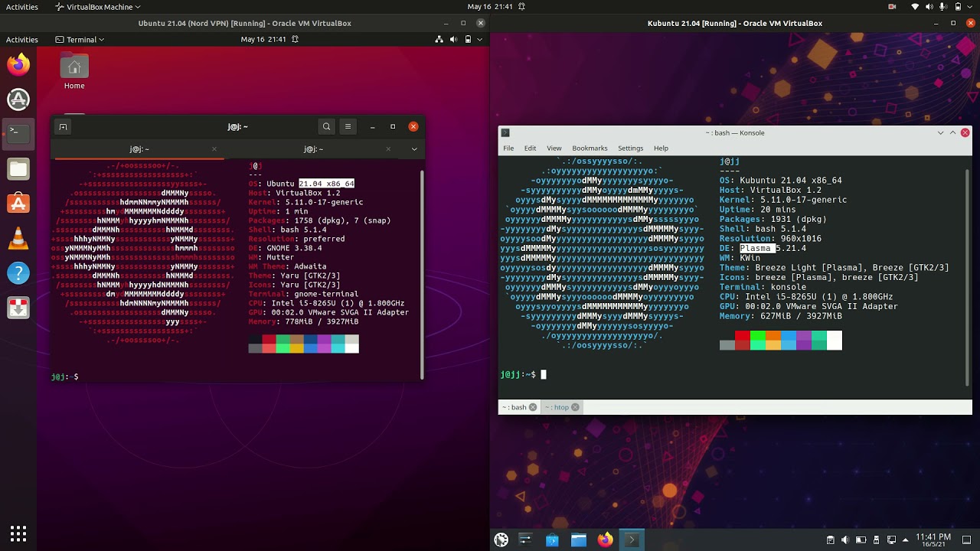Open the Settings menu in Konsole
The image size is (980, 551).
[x=630, y=148]
